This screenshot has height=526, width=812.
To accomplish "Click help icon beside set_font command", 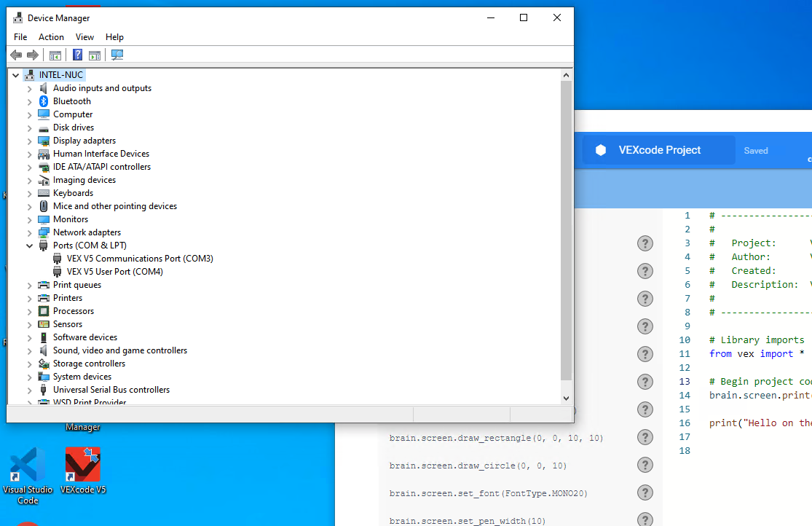I will pos(645,492).
